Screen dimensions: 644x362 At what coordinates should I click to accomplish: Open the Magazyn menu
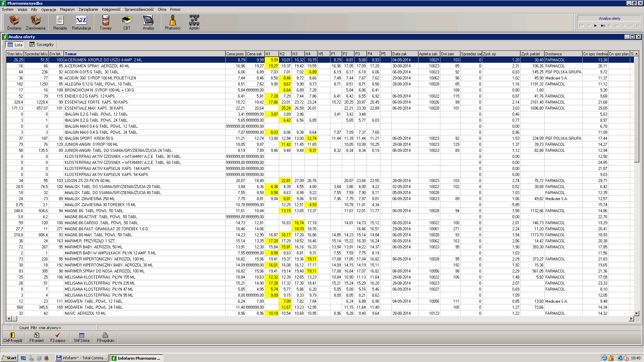tap(67, 9)
